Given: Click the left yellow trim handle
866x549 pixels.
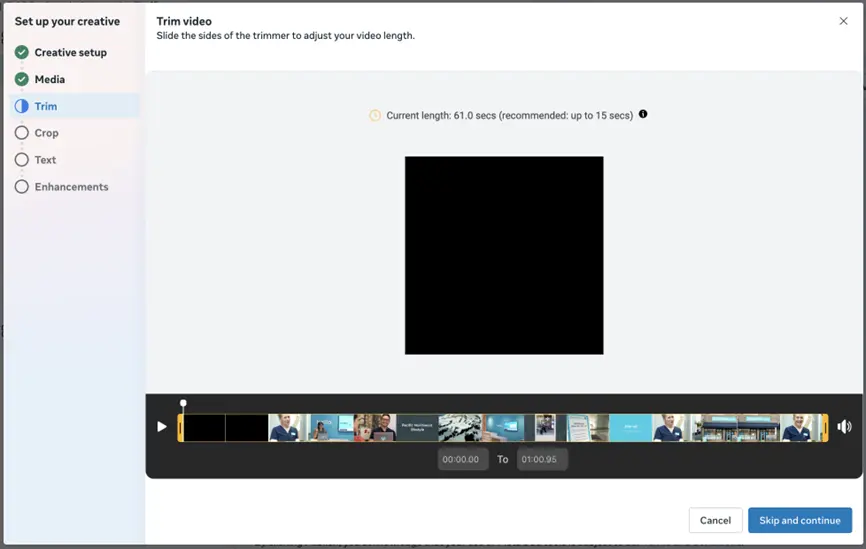Looking at the screenshot, I should tap(180, 427).
